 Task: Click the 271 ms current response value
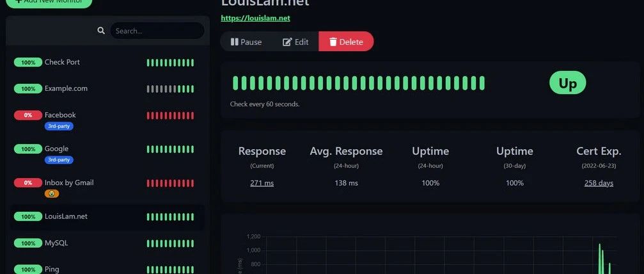262,183
